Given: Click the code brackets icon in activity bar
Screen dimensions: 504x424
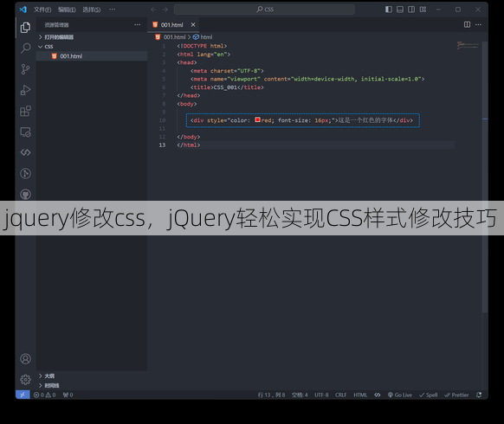Looking at the screenshot, I should (25, 152).
